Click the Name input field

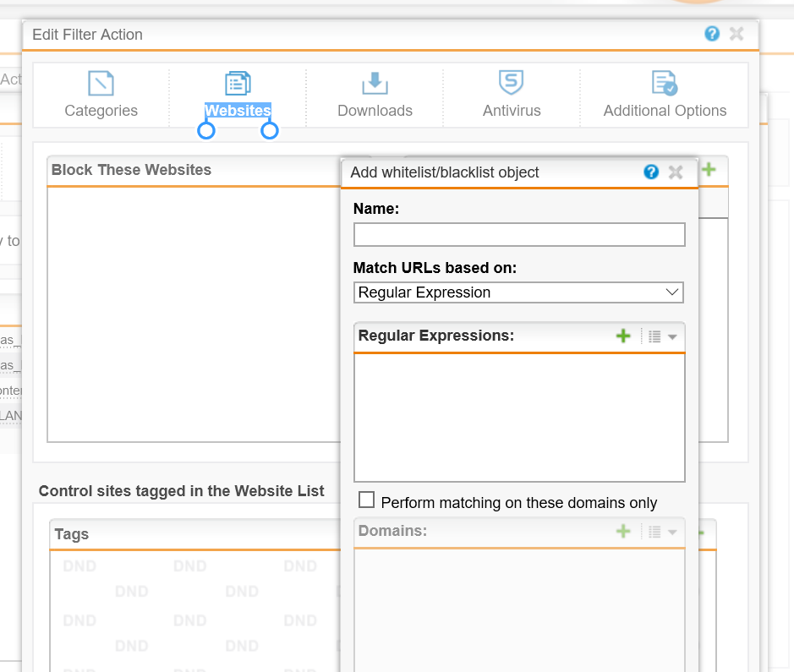[518, 235]
